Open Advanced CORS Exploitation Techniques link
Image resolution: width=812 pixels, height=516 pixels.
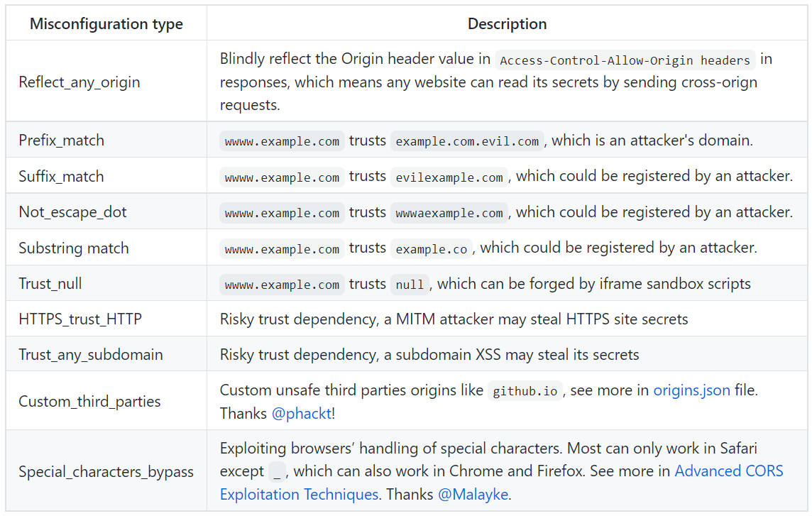[x=728, y=471]
